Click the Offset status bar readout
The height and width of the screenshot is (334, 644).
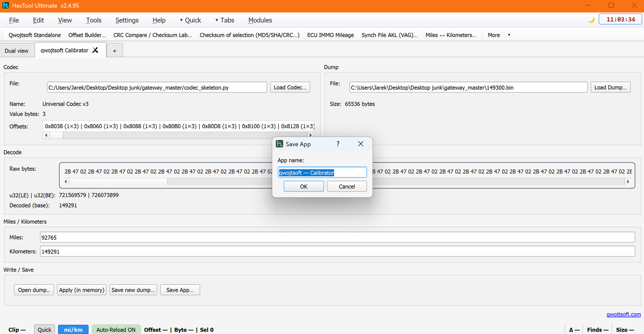tap(156, 330)
